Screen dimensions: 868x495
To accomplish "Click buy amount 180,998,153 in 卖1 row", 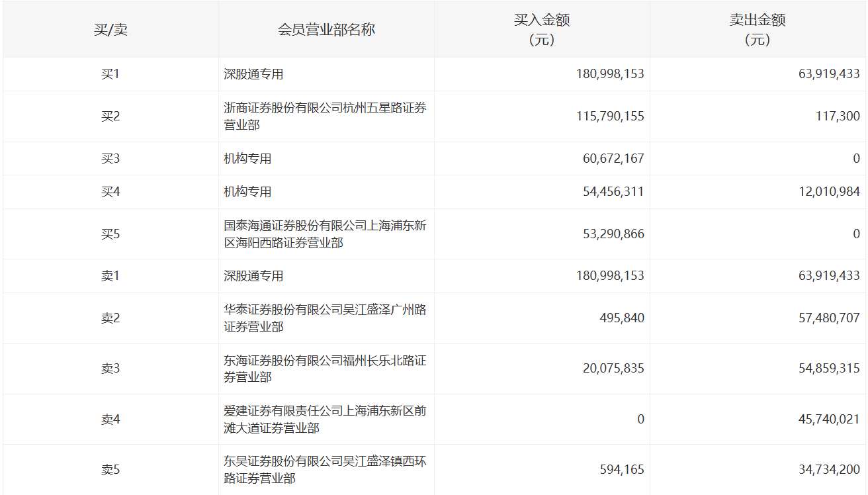I will click(610, 276).
